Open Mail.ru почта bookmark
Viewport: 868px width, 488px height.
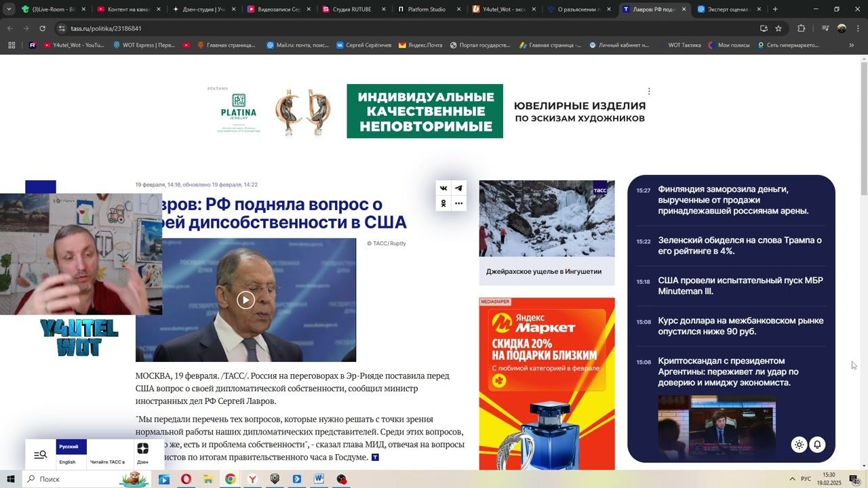click(298, 45)
